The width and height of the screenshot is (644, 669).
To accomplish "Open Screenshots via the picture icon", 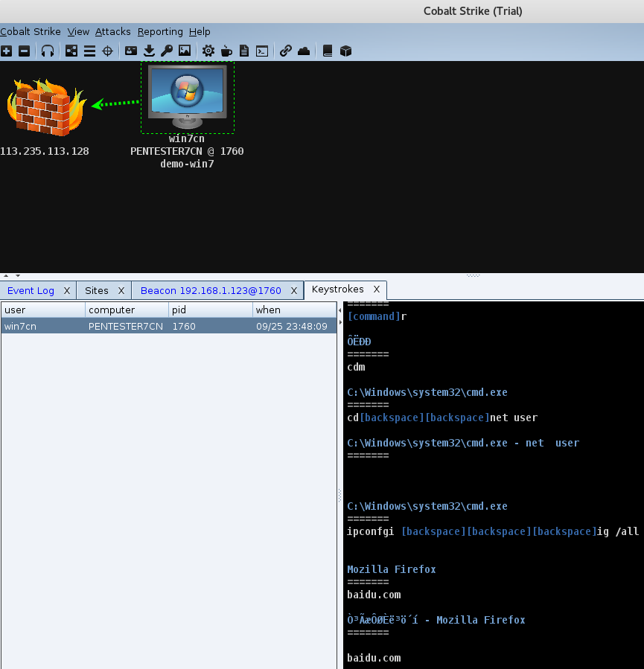I will pos(185,51).
